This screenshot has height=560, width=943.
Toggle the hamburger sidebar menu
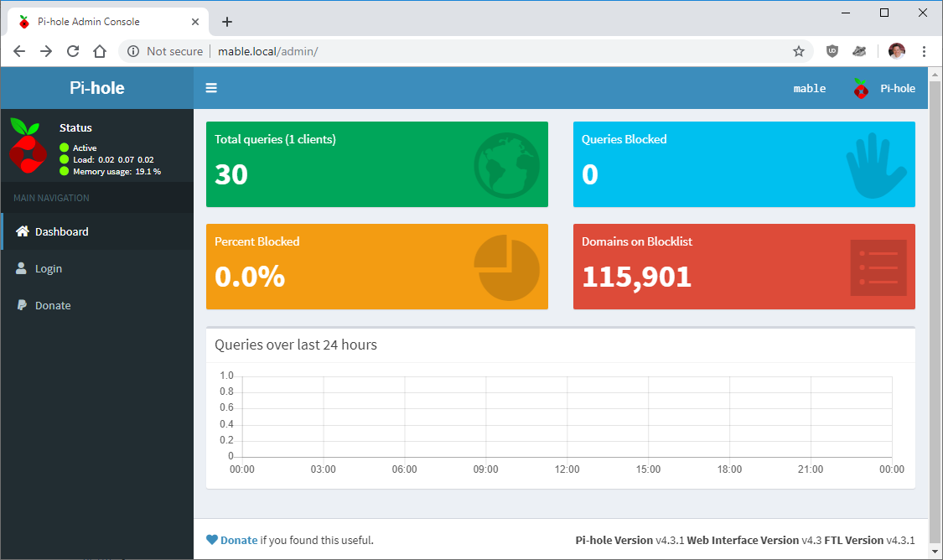tap(211, 88)
